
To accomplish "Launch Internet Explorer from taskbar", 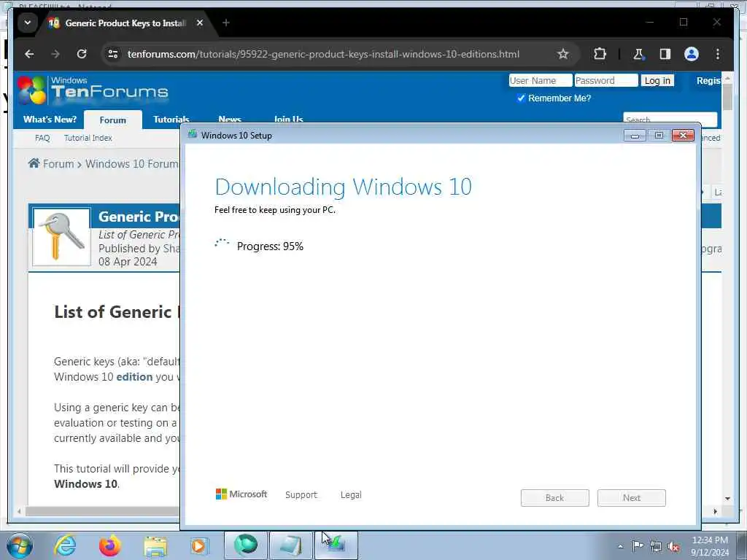I will click(65, 545).
